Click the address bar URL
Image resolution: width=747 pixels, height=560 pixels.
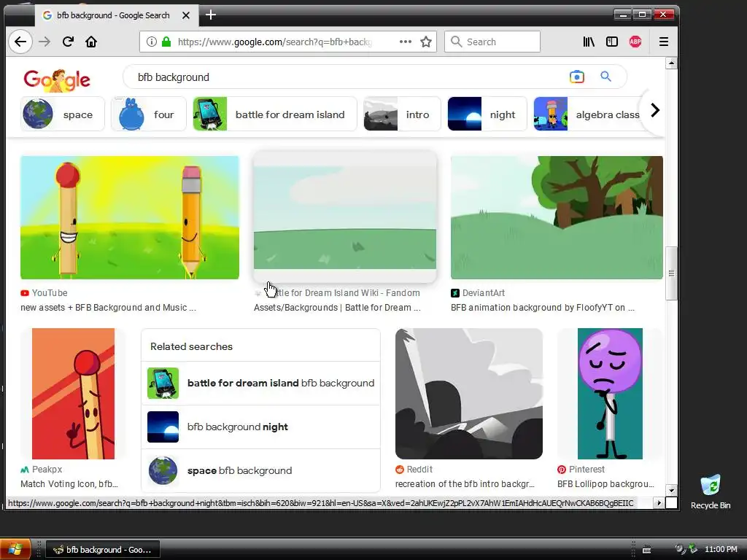(x=275, y=42)
